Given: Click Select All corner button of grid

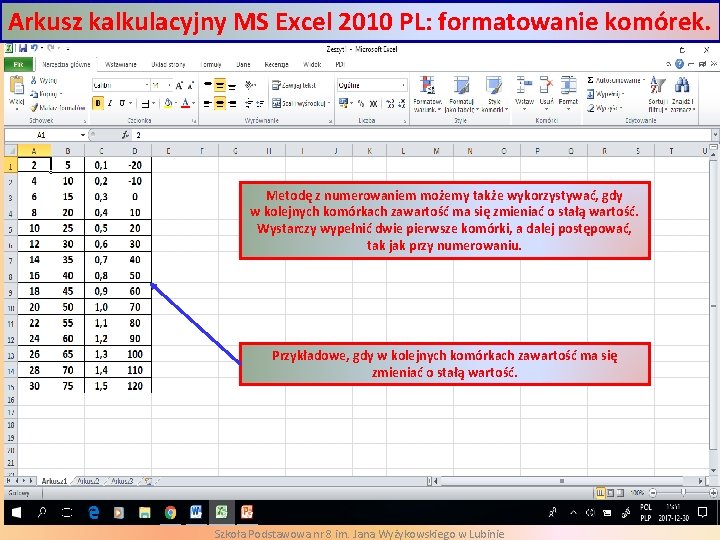Looking at the screenshot, I should coord(11,151).
